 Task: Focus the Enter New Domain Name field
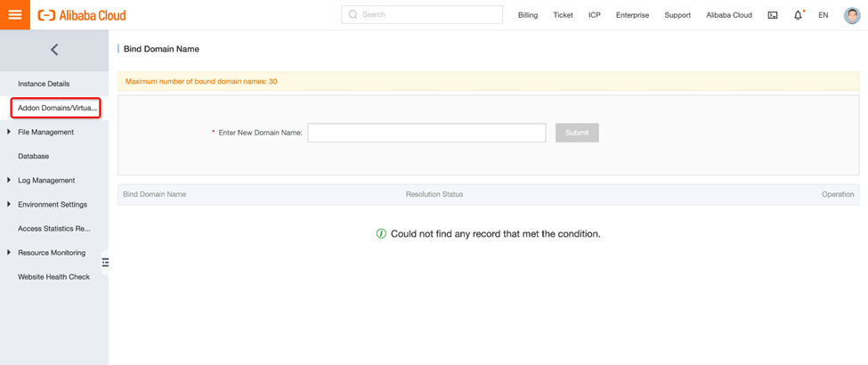(x=426, y=133)
